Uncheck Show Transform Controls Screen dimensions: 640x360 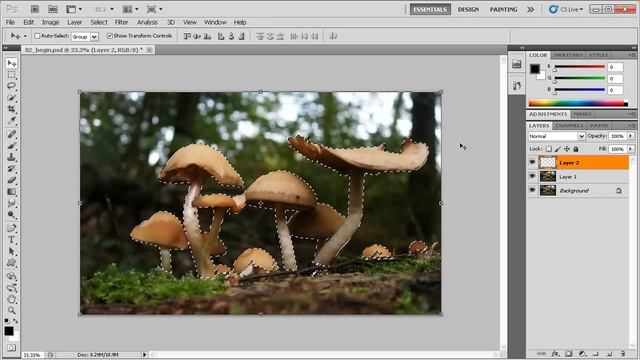point(109,36)
